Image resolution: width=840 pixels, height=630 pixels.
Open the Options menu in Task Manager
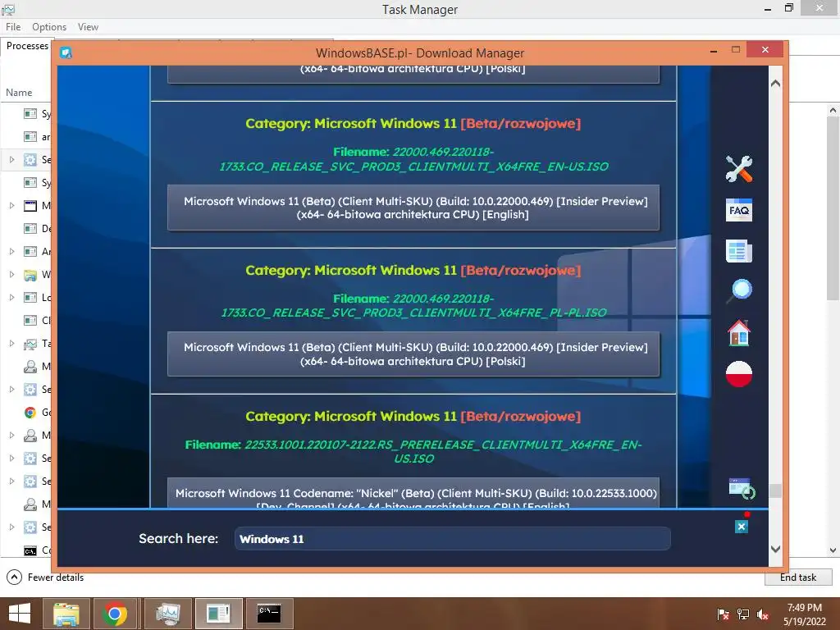(49, 27)
